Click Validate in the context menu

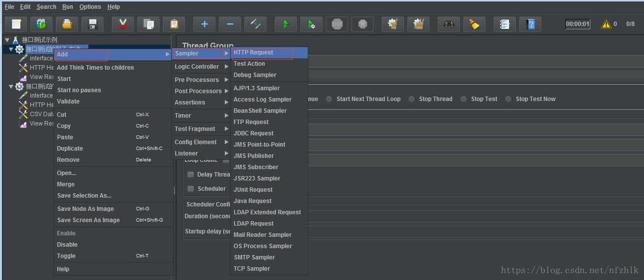pyautogui.click(x=113, y=102)
